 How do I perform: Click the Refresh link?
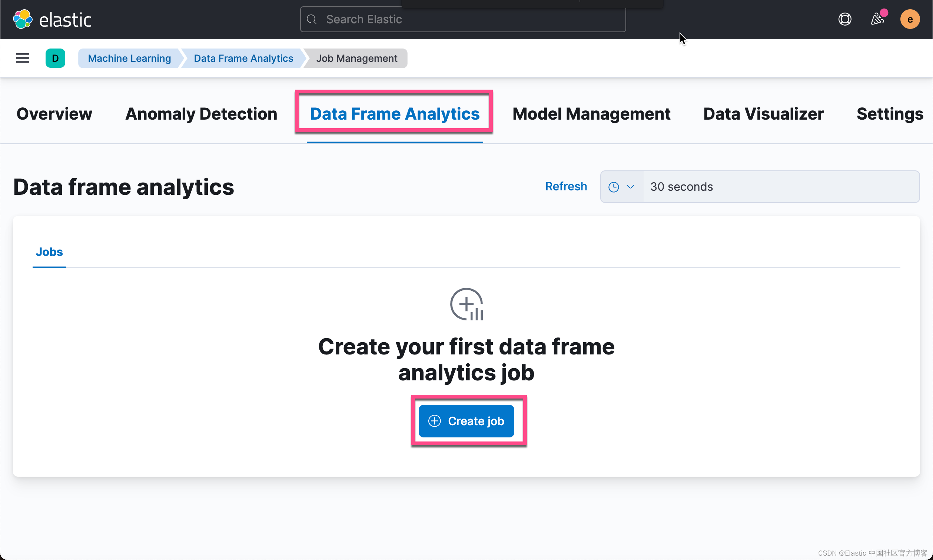pos(566,186)
